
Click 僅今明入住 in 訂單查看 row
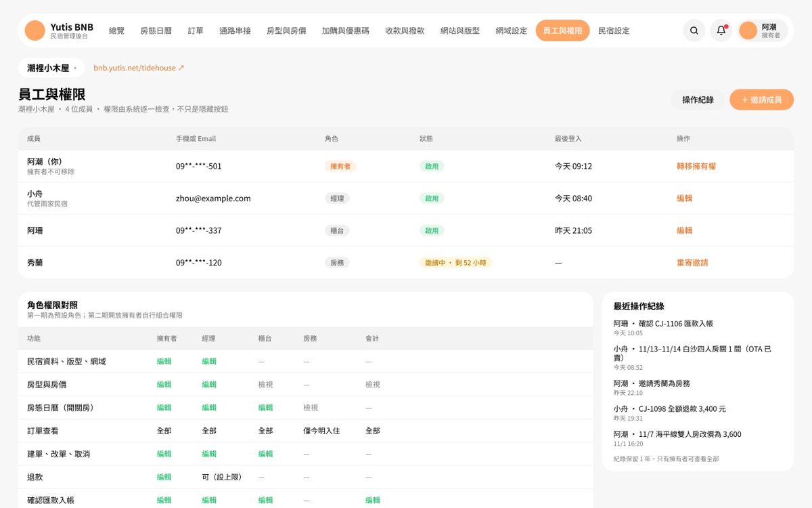coord(321,431)
